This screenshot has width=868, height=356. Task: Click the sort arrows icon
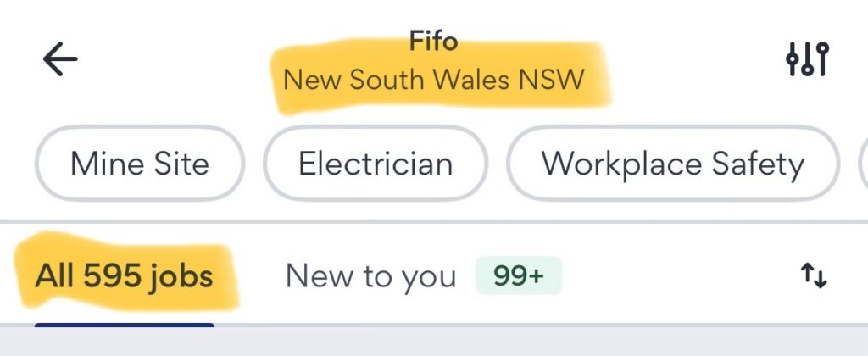(x=813, y=276)
